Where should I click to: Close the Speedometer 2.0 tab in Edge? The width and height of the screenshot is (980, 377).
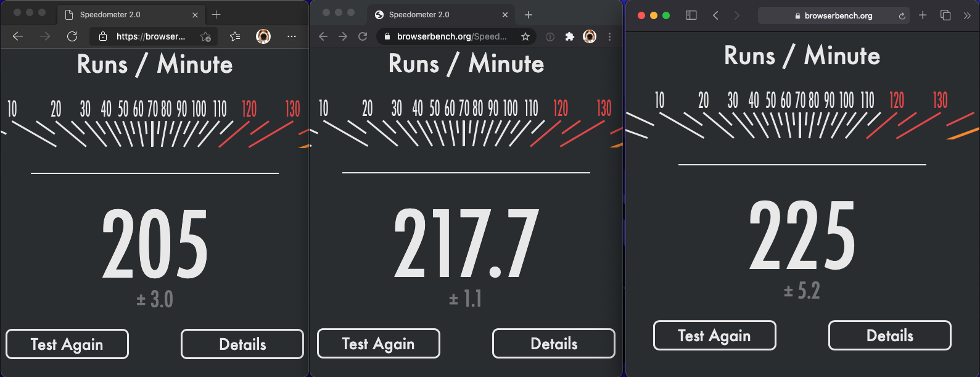[x=195, y=15]
